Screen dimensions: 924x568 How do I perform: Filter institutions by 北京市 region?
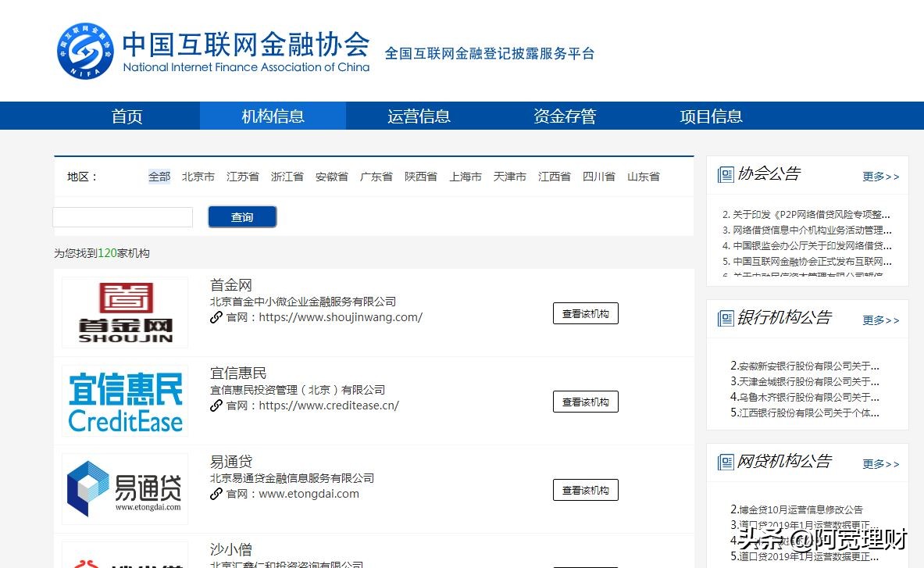point(198,177)
